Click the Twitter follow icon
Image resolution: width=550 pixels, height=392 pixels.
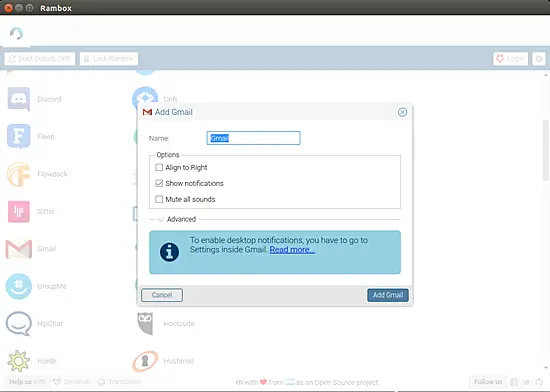[526, 382]
